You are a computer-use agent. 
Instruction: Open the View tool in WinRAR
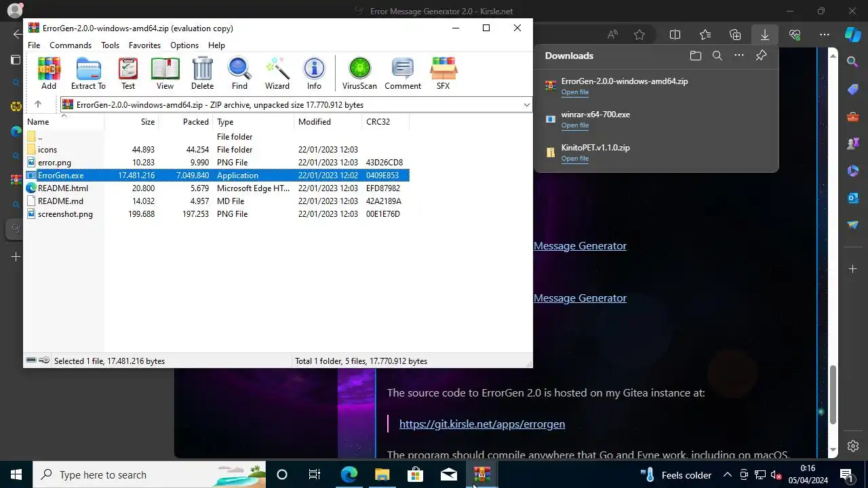165,73
